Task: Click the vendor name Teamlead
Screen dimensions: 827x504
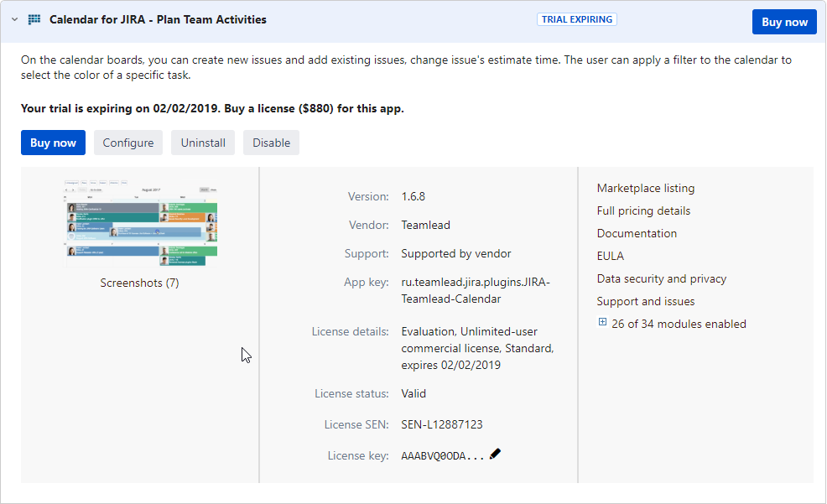Action: (425, 225)
